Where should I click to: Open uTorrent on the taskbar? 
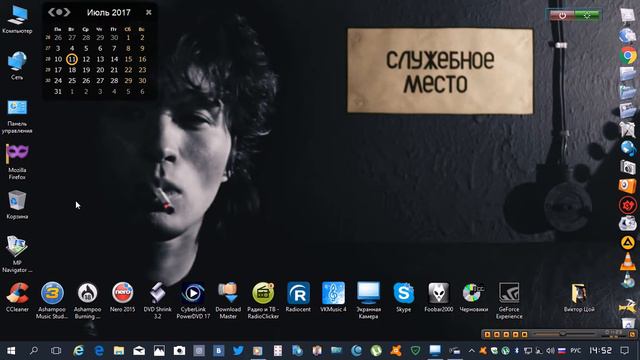376,351
